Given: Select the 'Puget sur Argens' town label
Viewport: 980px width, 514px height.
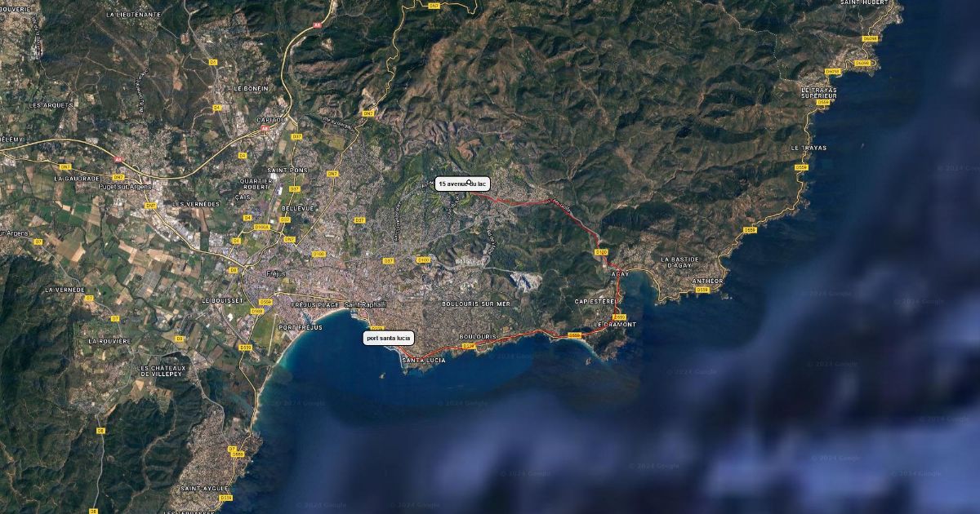Looking at the screenshot, I should (x=126, y=186).
